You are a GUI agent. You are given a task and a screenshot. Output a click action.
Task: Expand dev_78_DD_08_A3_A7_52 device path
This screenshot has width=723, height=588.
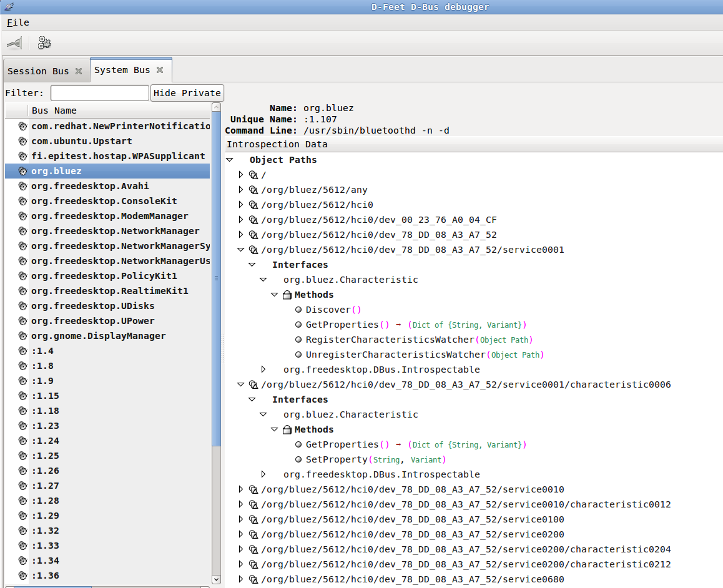(x=241, y=235)
